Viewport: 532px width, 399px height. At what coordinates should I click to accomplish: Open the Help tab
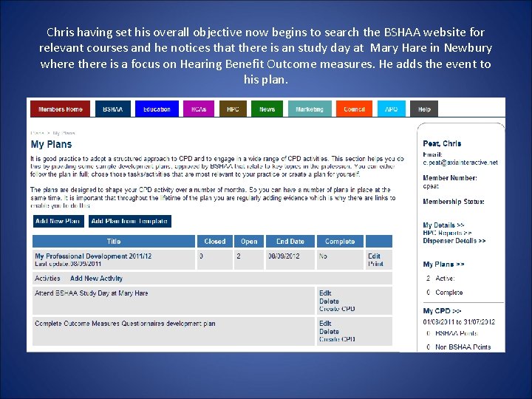point(424,109)
